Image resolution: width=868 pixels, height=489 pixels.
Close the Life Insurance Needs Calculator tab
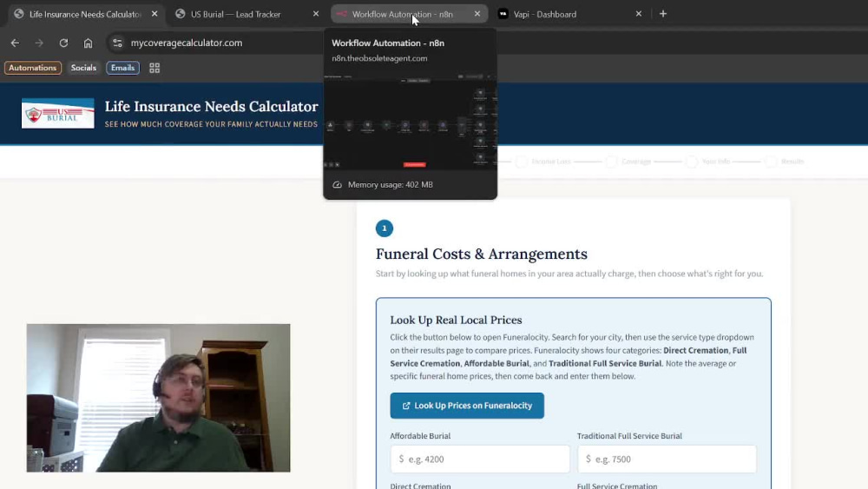click(x=155, y=14)
